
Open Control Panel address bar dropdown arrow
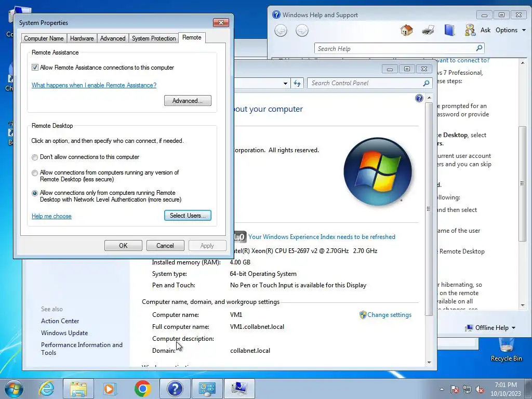coord(285,84)
